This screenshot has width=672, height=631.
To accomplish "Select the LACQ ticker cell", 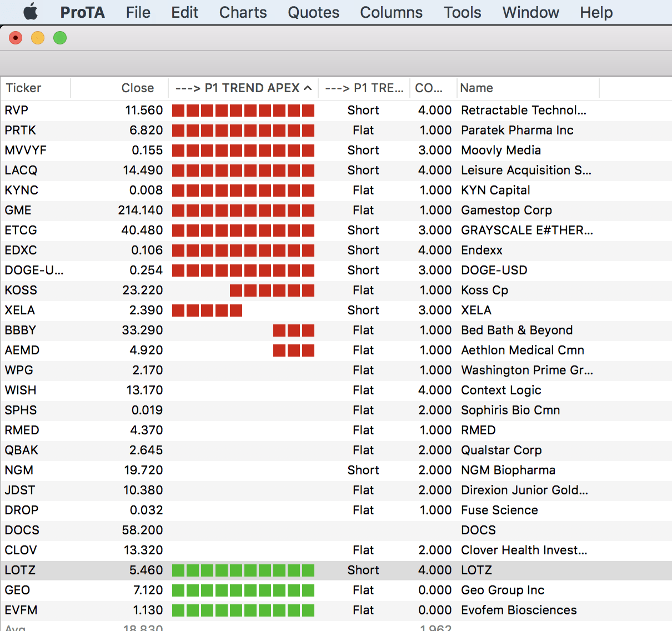I will [x=21, y=170].
